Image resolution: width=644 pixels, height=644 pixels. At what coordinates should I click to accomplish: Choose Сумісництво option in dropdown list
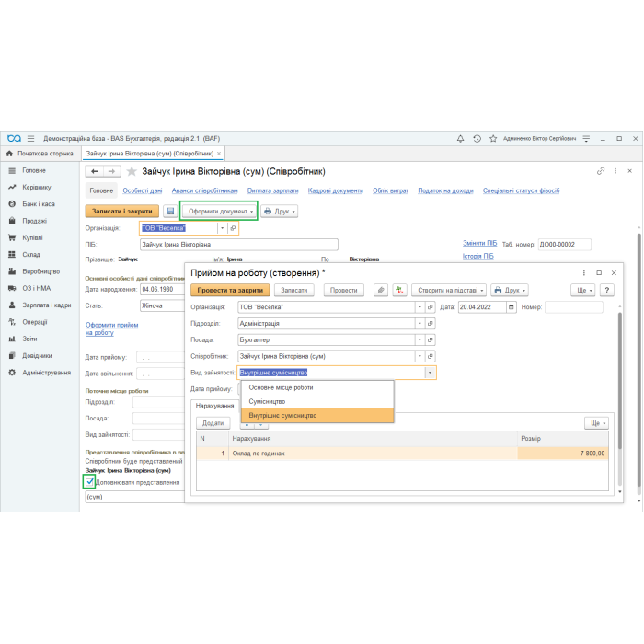[x=267, y=402]
